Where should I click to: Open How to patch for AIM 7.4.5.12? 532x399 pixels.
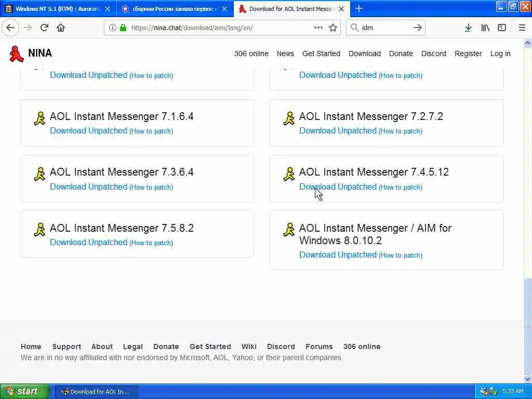click(401, 187)
